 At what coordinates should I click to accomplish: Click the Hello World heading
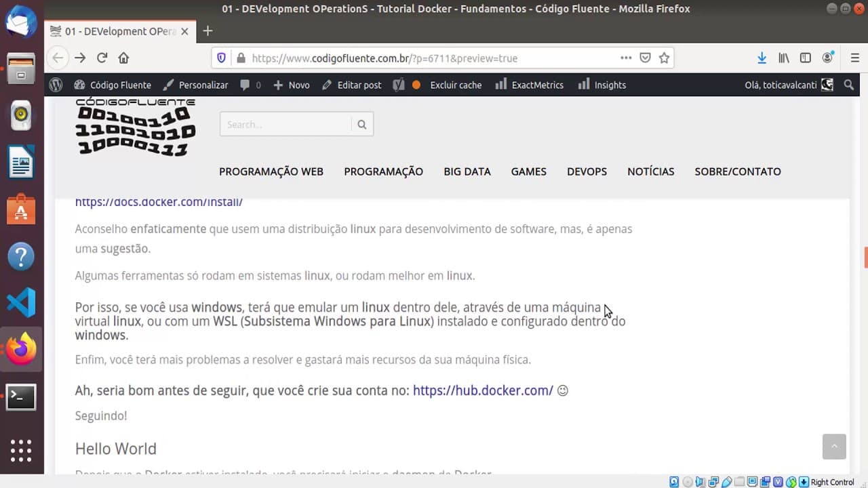[115, 449]
